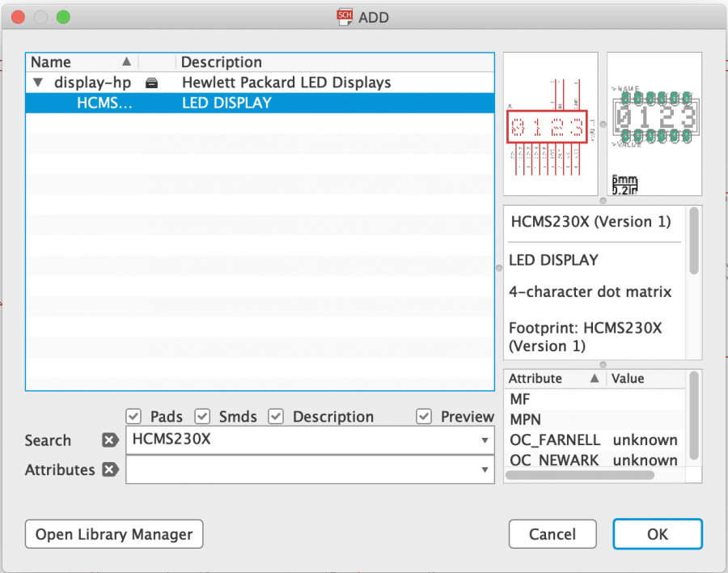This screenshot has height=573, width=728.
Task: Clear the Attributes field with X icon
Action: [110, 469]
